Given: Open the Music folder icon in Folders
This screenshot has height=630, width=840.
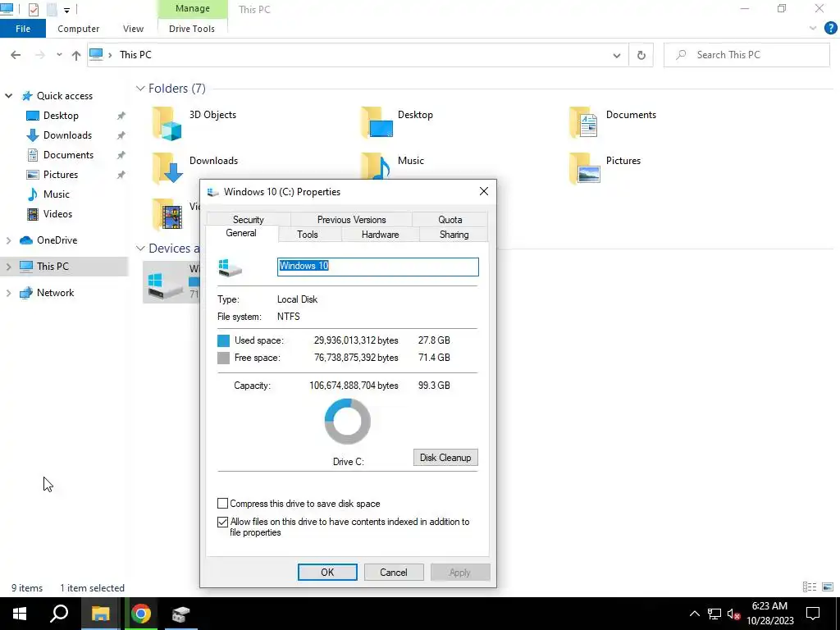Looking at the screenshot, I should (x=375, y=166).
